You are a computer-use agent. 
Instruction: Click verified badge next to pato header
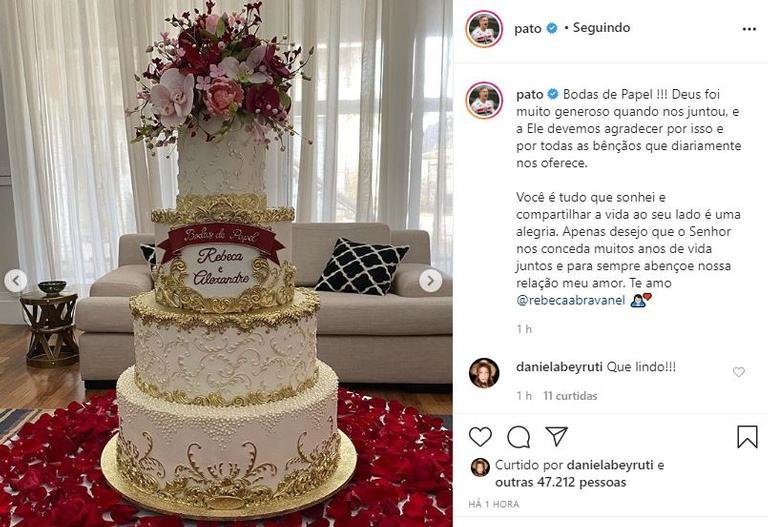(x=552, y=28)
